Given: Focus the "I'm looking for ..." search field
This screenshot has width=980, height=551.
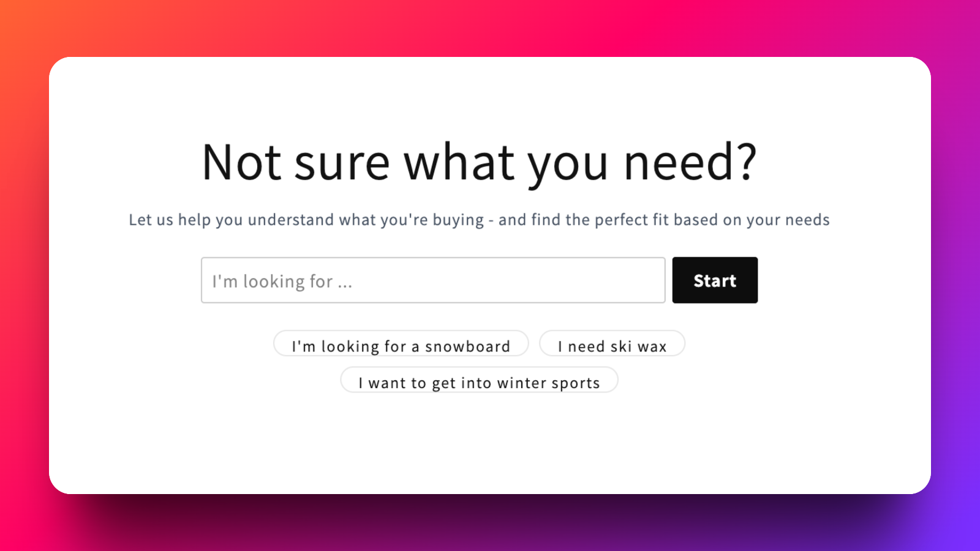Looking at the screenshot, I should pos(433,280).
